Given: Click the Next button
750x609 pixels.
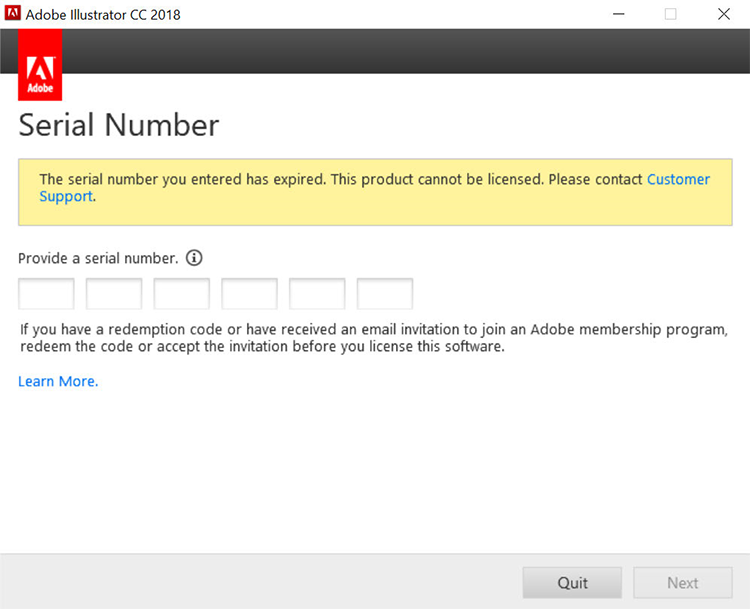Looking at the screenshot, I should pyautogui.click(x=683, y=583).
